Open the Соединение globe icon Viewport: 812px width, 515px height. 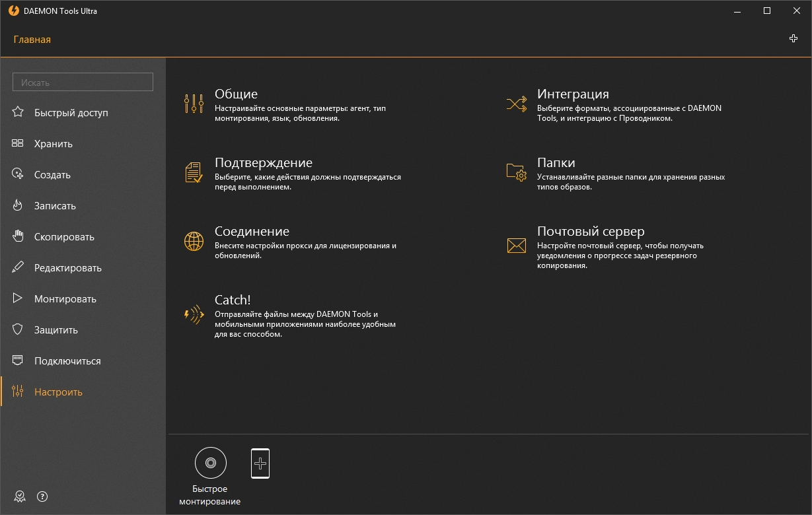(x=194, y=241)
